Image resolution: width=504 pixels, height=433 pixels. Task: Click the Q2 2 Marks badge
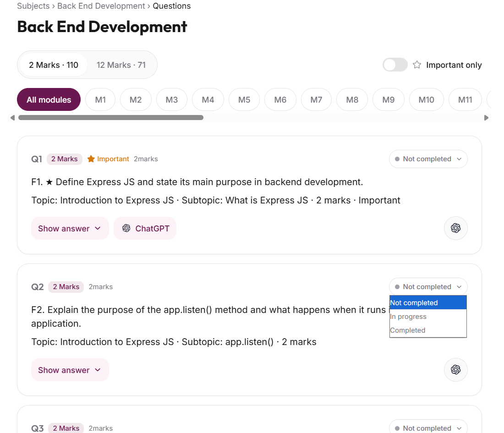(x=66, y=287)
